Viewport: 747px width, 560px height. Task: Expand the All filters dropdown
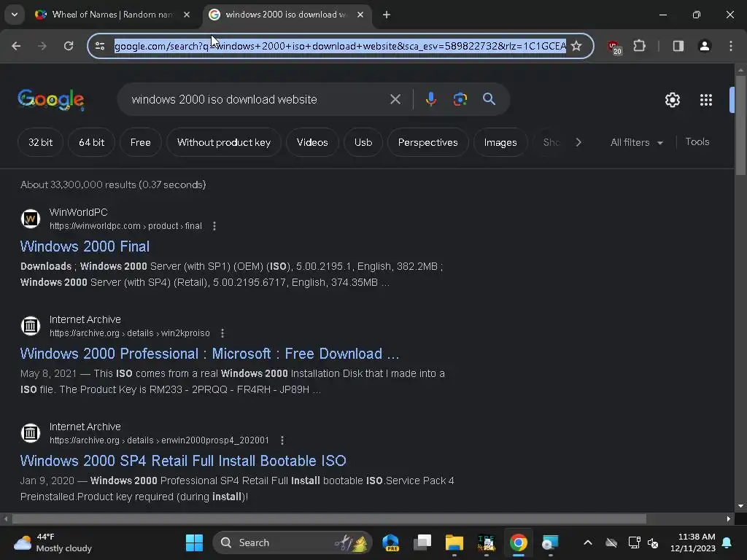[x=636, y=142]
